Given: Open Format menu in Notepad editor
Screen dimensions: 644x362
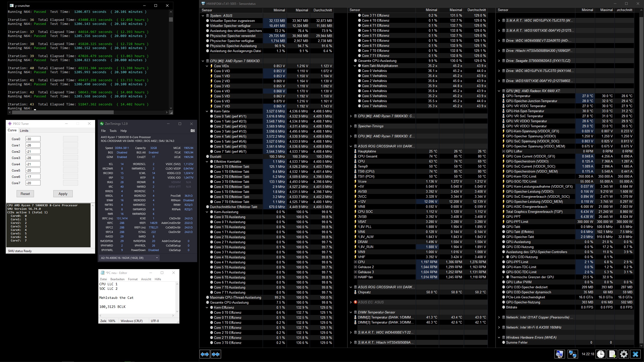Looking at the screenshot, I should (x=133, y=279).
